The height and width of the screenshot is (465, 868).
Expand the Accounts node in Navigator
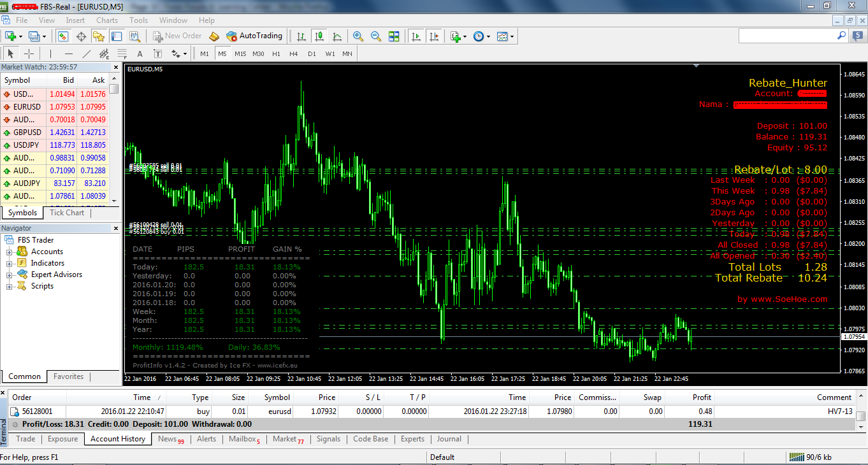point(10,252)
